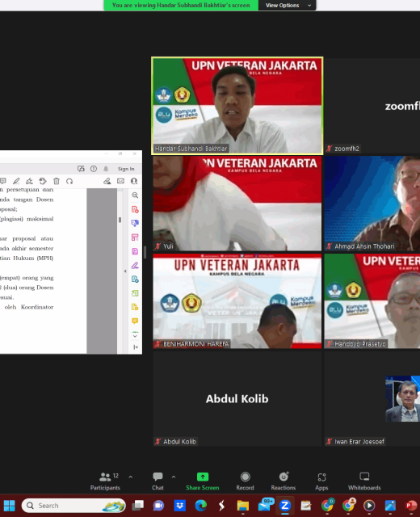
Task: Click the PDF vertical scrollbar thumb
Action: coord(120,220)
